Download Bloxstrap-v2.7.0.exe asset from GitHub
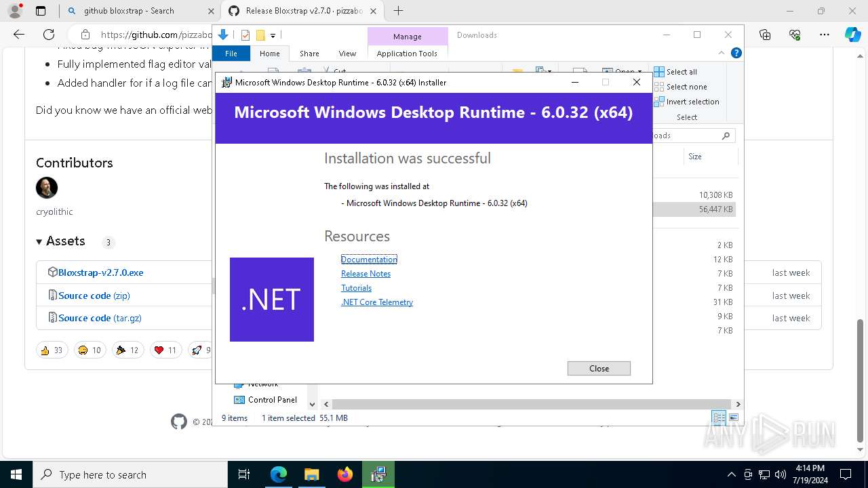 (x=100, y=272)
